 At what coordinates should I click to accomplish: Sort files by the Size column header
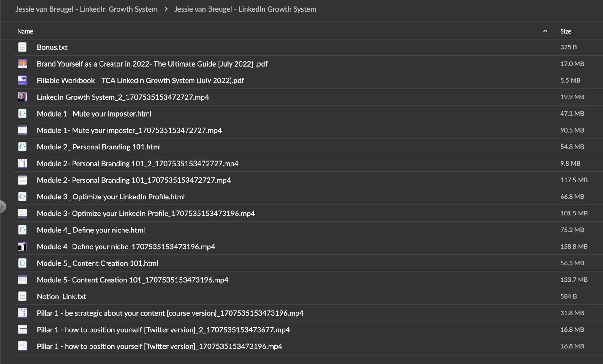click(566, 31)
